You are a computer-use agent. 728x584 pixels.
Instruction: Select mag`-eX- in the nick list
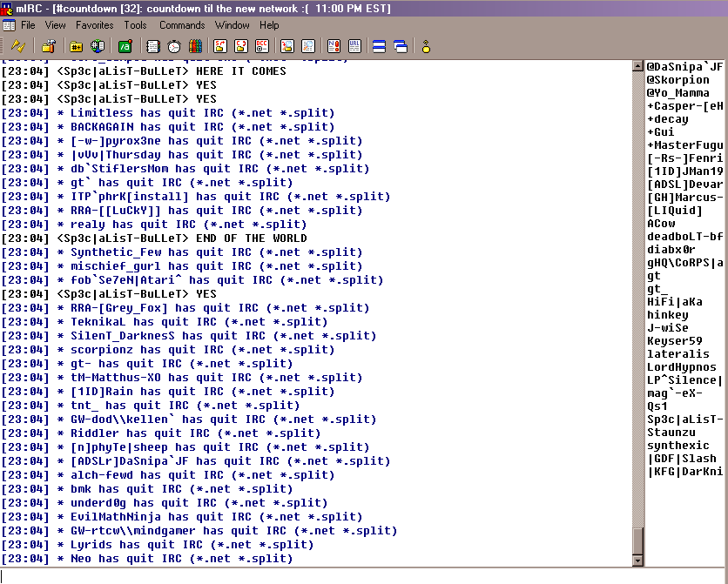675,393
